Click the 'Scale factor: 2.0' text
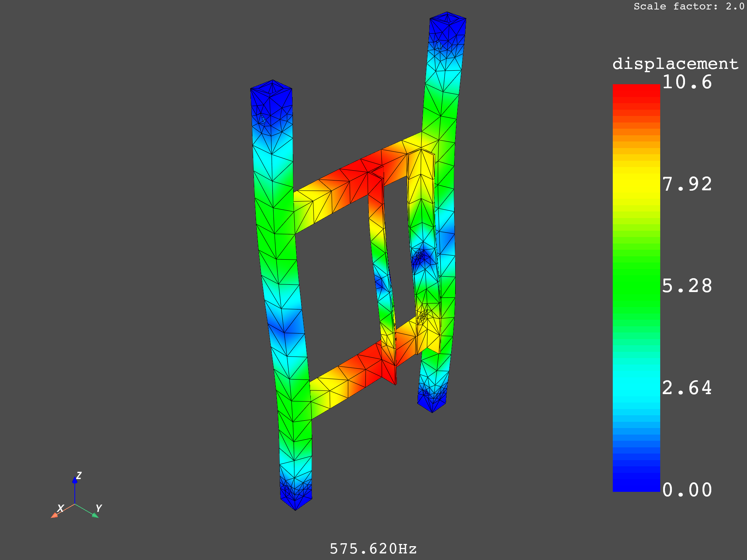 click(689, 6)
